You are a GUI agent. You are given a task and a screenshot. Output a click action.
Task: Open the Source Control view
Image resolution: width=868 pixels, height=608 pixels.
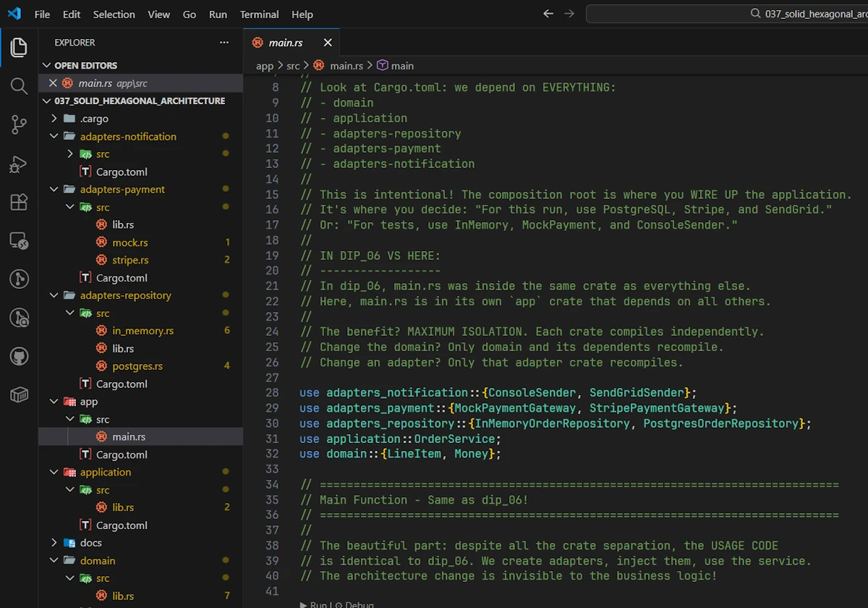(19, 124)
